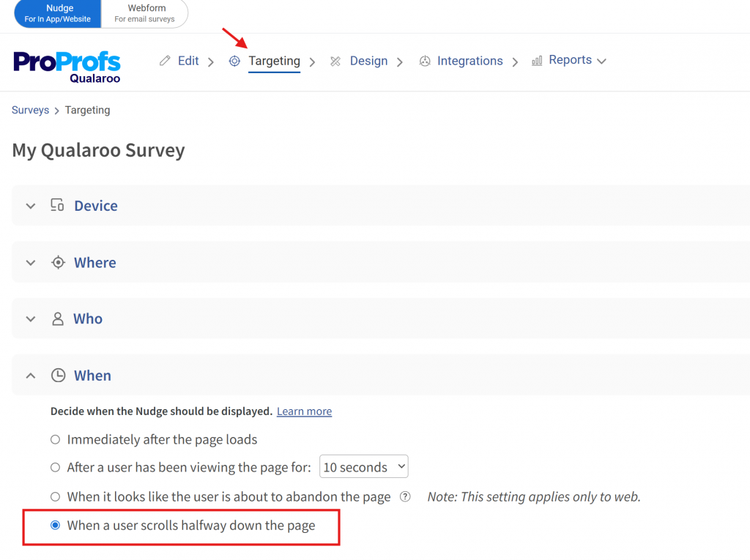Open the 10 seconds dropdown
The width and height of the screenshot is (750, 560).
[364, 467]
